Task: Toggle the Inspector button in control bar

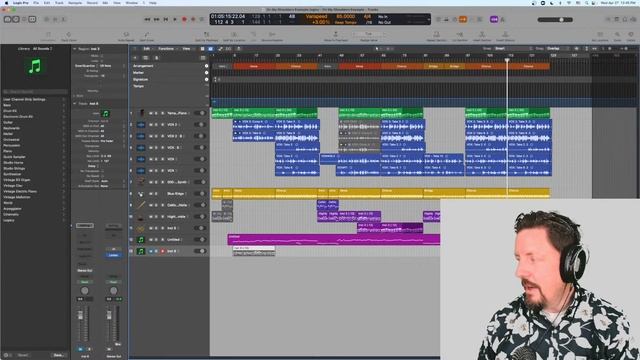Action: [x=16, y=19]
